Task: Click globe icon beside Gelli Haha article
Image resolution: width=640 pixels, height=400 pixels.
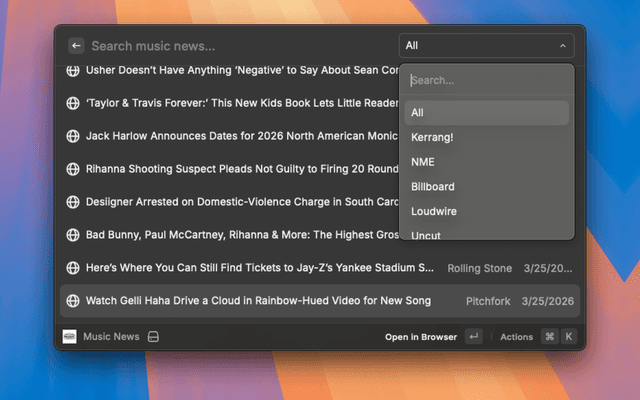Action: tap(73, 301)
